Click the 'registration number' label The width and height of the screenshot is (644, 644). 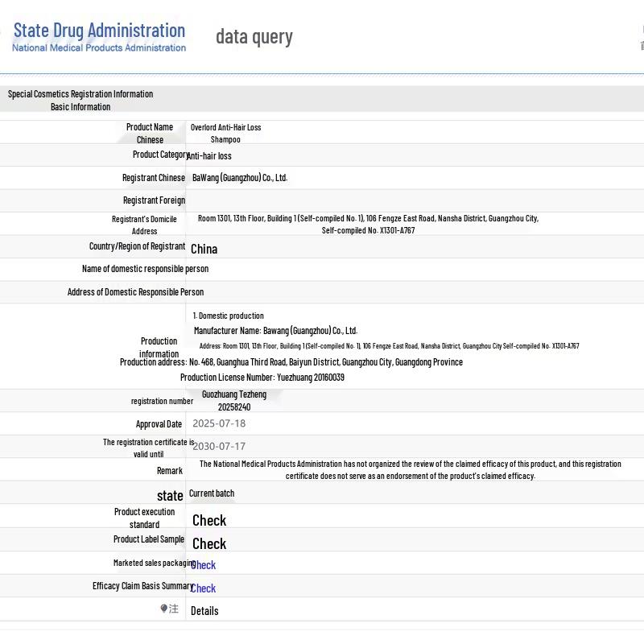tap(163, 401)
